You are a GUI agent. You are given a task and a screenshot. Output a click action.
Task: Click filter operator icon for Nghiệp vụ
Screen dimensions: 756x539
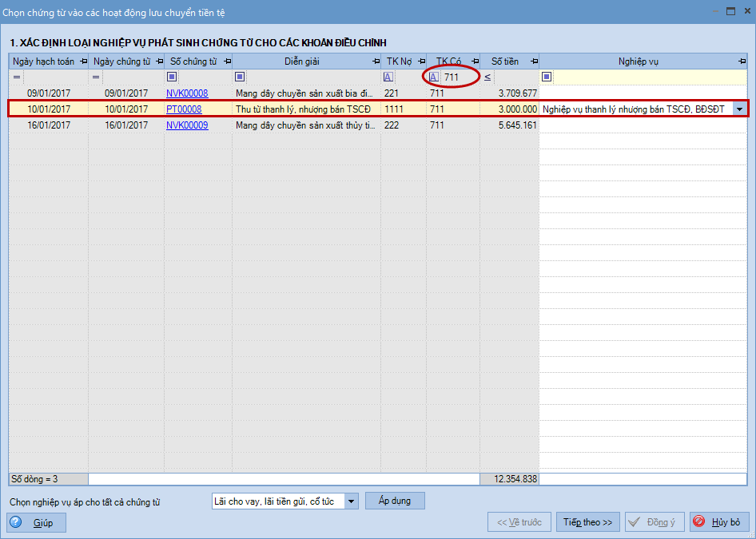pos(547,77)
